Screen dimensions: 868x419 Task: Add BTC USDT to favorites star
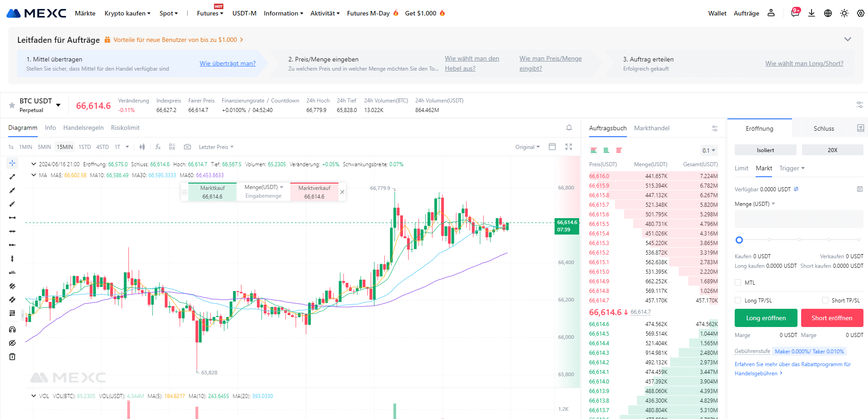pyautogui.click(x=12, y=105)
